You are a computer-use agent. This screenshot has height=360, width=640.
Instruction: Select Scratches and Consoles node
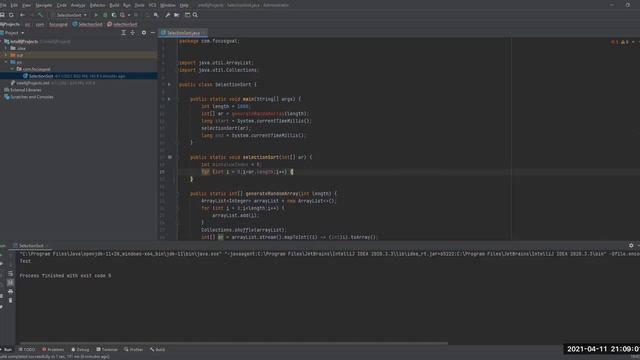29,97
